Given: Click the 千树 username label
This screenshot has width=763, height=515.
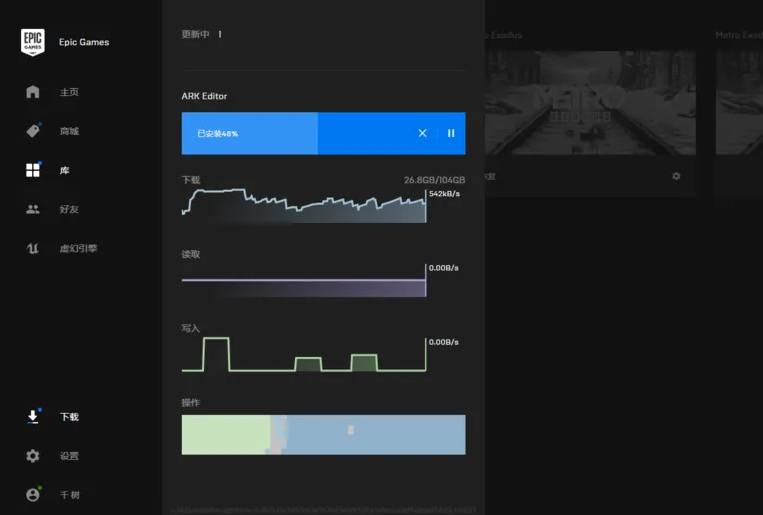Looking at the screenshot, I should pyautogui.click(x=70, y=495).
